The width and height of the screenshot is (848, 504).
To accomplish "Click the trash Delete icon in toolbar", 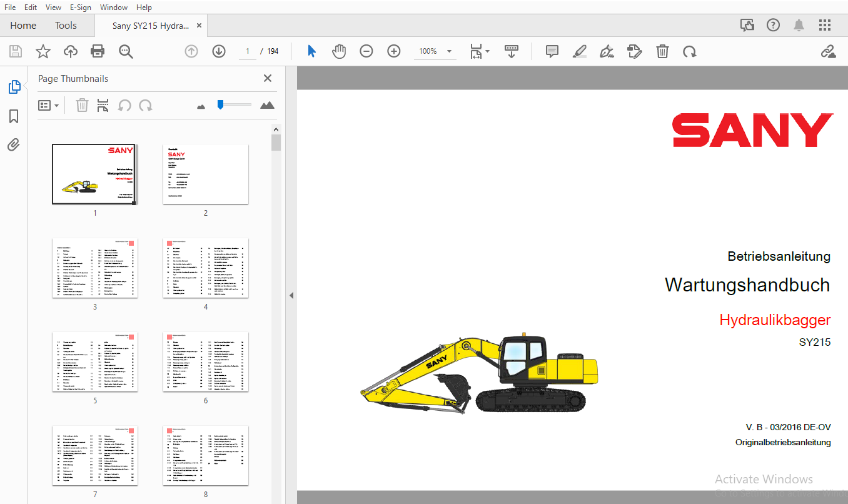I will pyautogui.click(x=662, y=51).
